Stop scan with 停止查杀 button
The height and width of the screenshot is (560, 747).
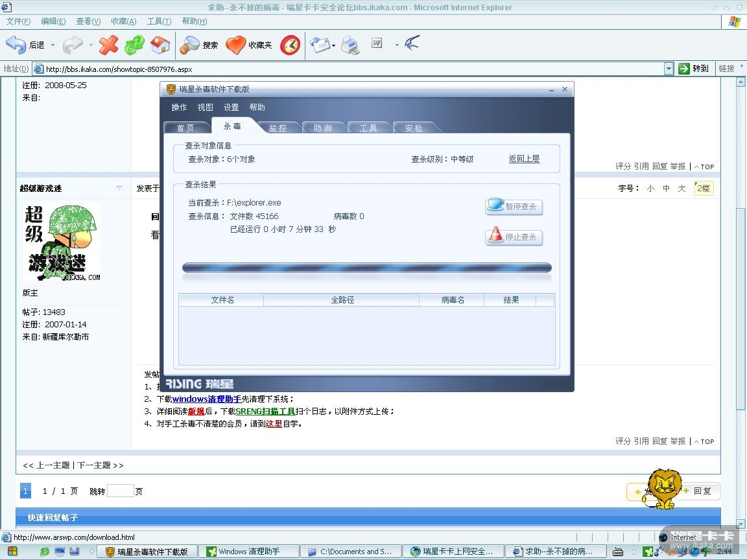(514, 237)
